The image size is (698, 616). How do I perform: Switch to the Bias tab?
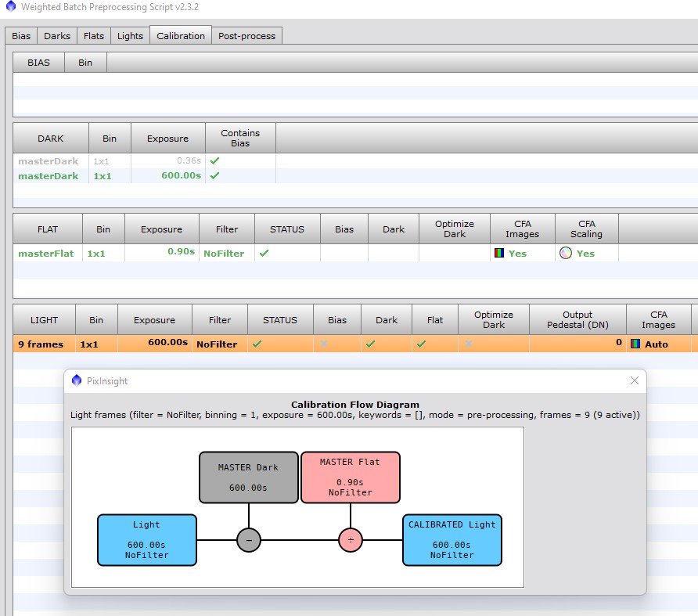point(21,36)
